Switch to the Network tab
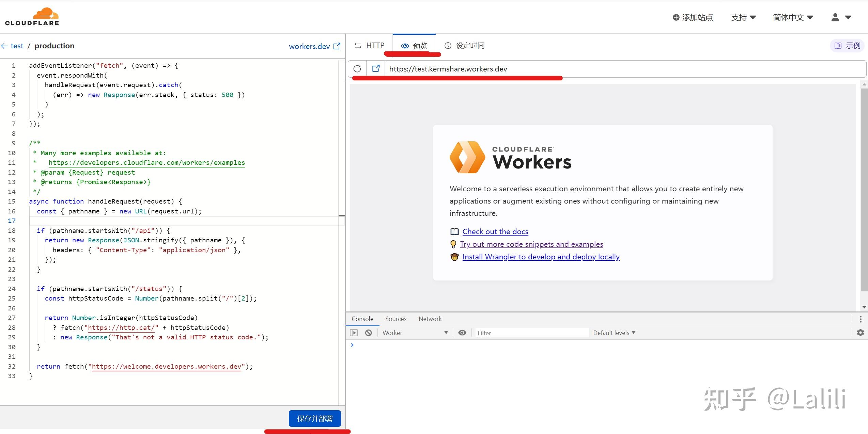This screenshot has height=434, width=868. 430,319
